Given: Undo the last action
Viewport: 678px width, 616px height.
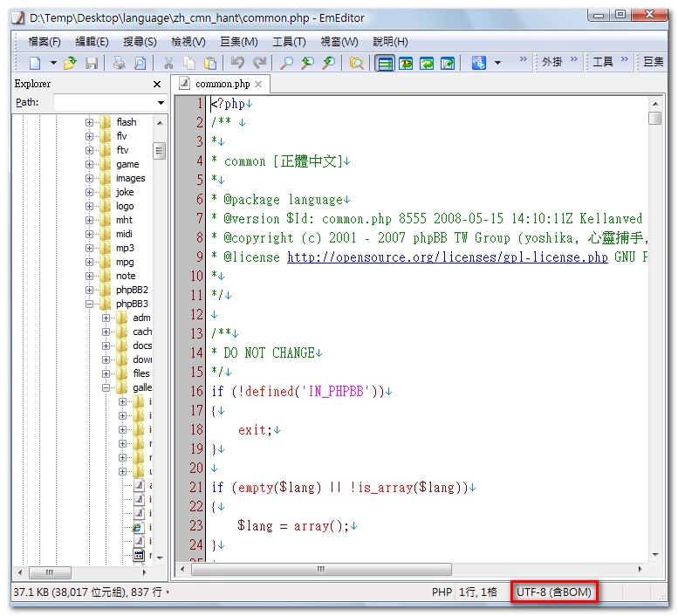Looking at the screenshot, I should 237,63.
